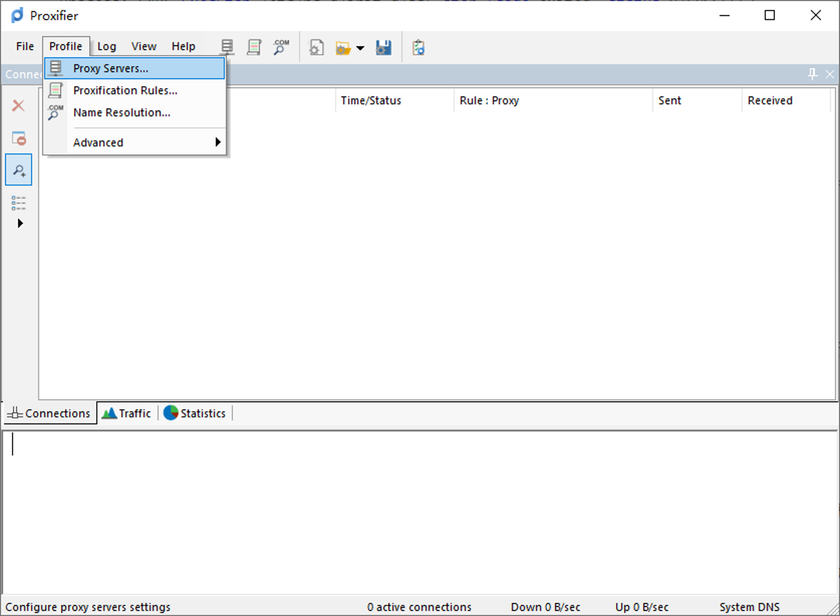This screenshot has width=840, height=616.
Task: Select Name Resolution... menu entry
Action: tap(134, 113)
